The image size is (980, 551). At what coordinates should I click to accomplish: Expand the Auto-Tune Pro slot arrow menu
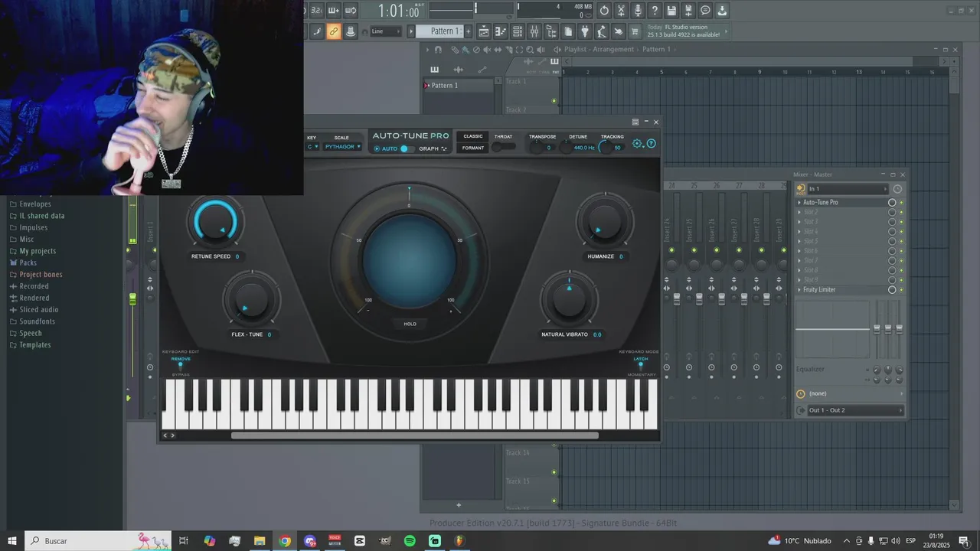click(799, 203)
